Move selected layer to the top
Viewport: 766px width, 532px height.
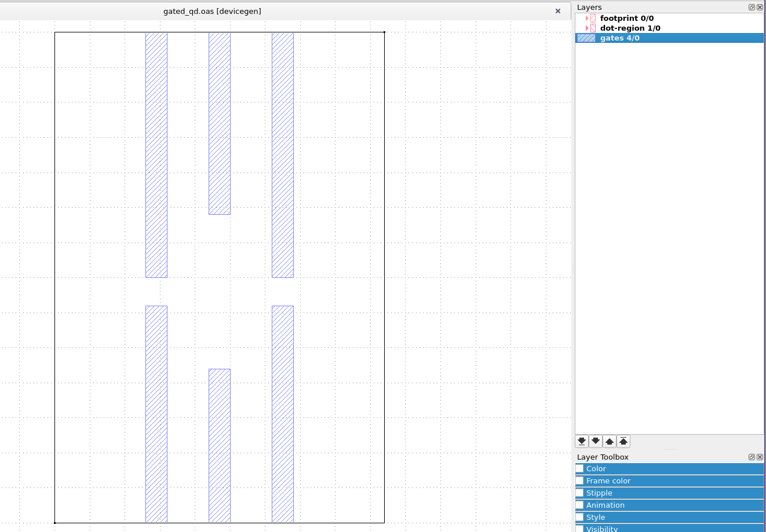pyautogui.click(x=623, y=441)
